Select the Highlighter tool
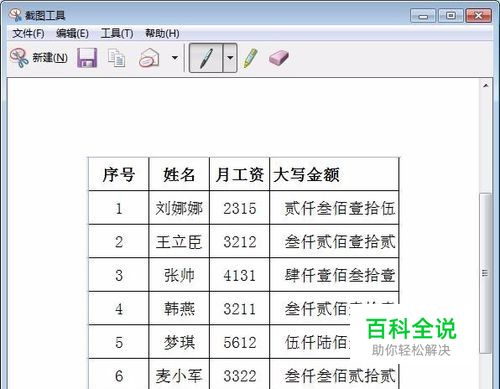This screenshot has height=389, width=500. pyautogui.click(x=251, y=58)
